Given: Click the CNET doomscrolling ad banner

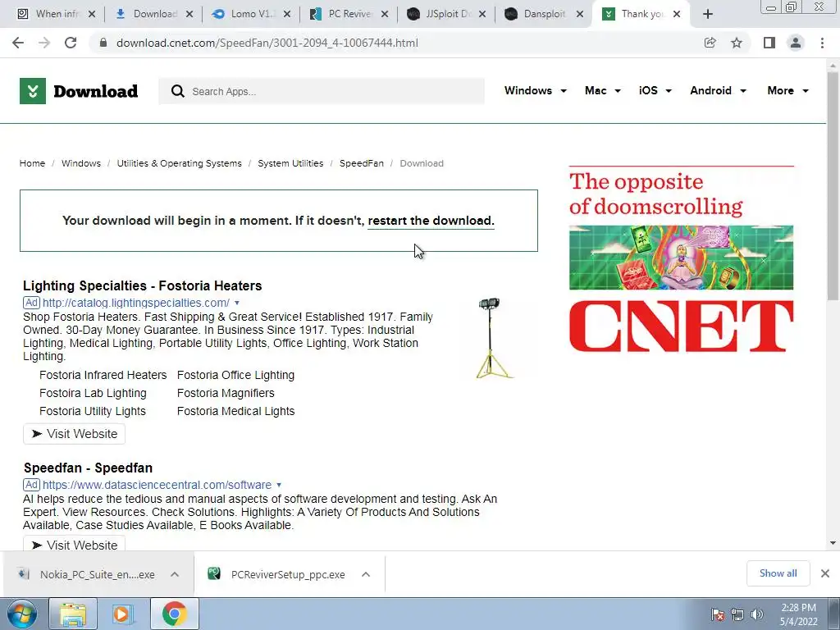Looking at the screenshot, I should pyautogui.click(x=681, y=260).
